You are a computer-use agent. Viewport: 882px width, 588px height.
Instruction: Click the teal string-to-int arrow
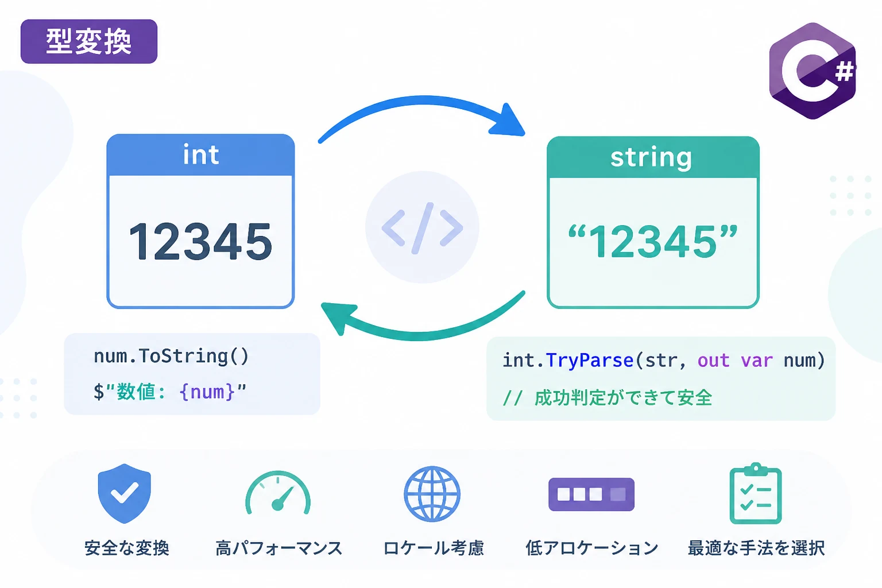coord(423,315)
